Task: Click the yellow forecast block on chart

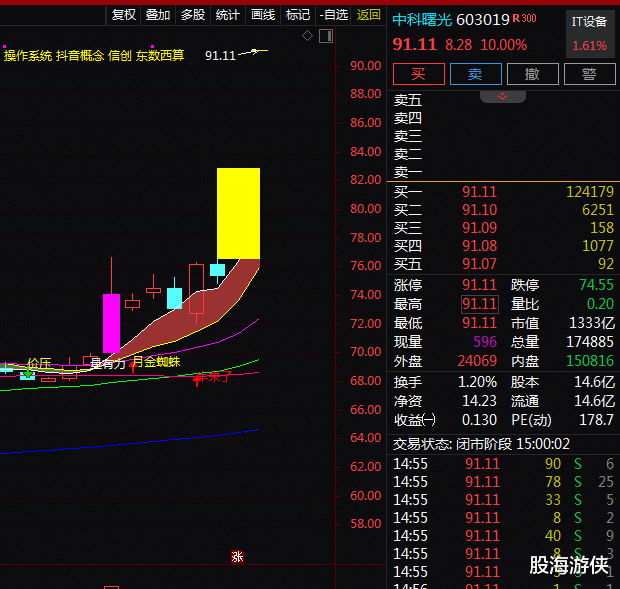Action: coord(238,213)
